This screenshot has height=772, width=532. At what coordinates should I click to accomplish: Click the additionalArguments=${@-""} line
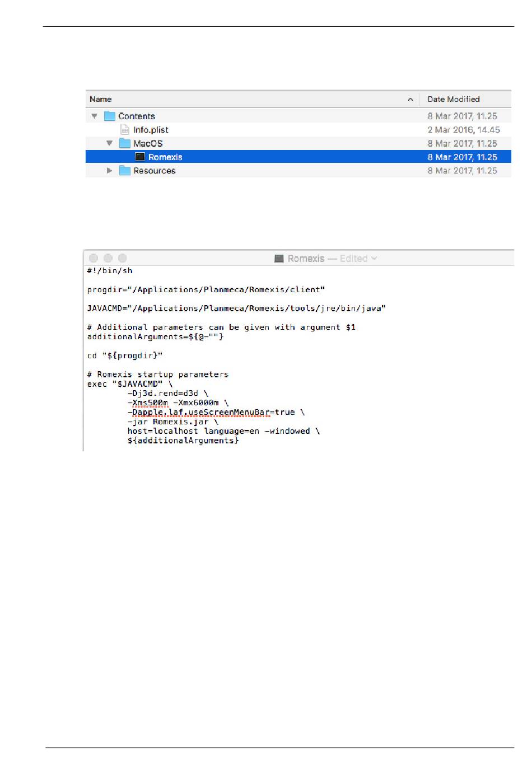click(x=155, y=337)
